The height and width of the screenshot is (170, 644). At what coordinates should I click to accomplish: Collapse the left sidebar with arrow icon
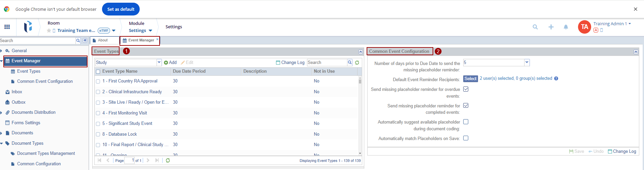tap(85, 40)
